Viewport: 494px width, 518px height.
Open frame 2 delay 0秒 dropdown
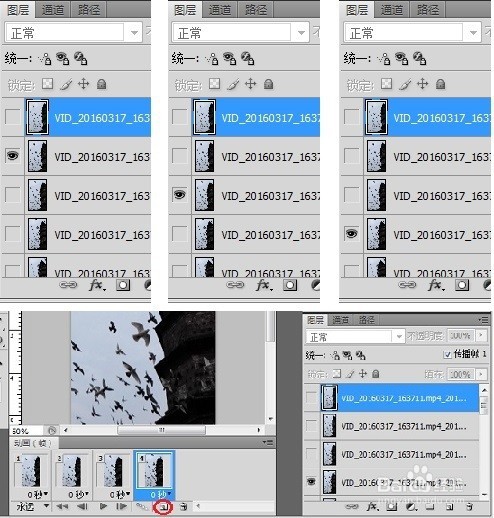tap(79, 494)
